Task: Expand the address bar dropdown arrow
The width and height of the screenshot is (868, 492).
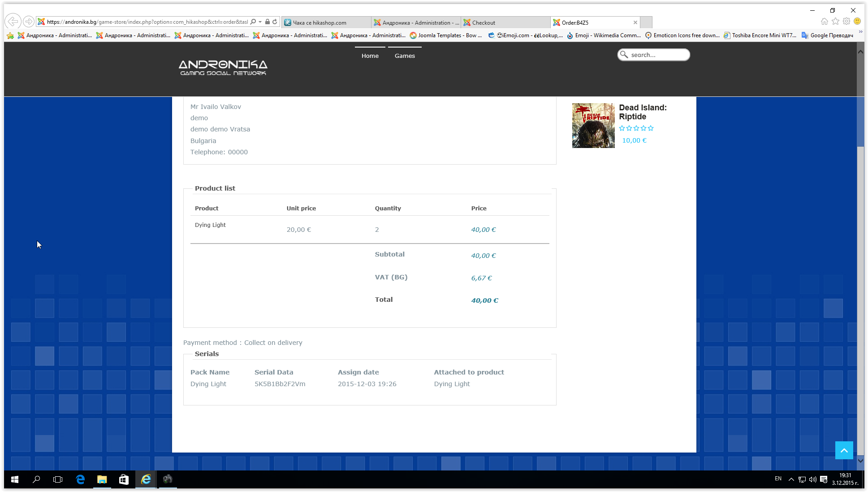Action: [x=260, y=22]
